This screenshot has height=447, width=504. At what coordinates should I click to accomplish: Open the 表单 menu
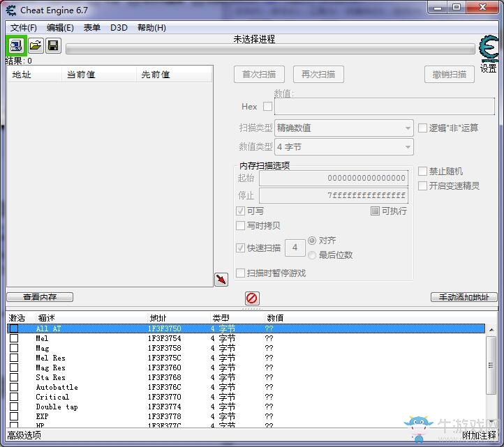(x=92, y=28)
